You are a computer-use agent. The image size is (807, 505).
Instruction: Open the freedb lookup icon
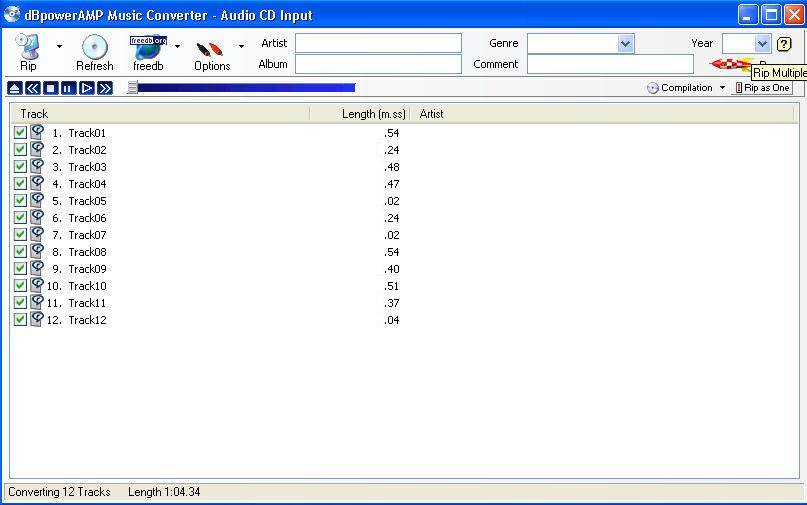click(x=148, y=47)
